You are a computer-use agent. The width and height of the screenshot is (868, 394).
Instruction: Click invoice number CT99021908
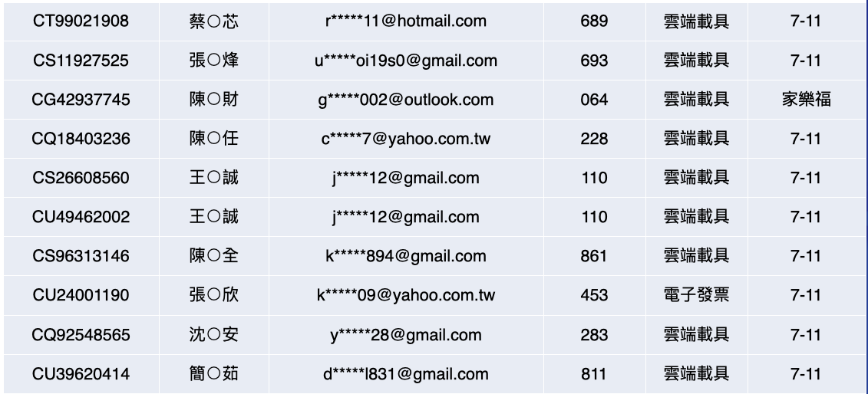81,21
